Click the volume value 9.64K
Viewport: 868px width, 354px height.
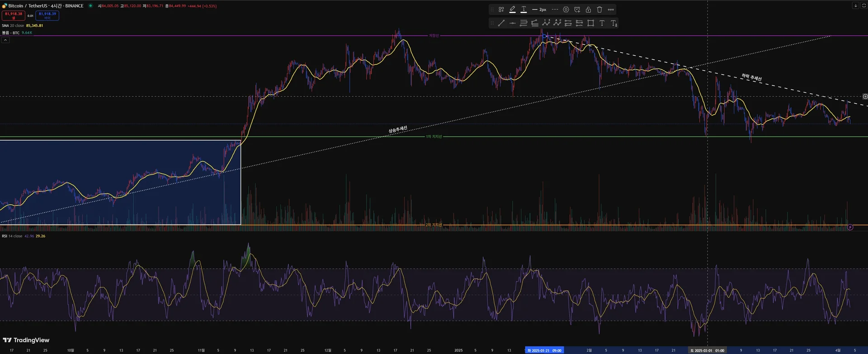point(27,33)
